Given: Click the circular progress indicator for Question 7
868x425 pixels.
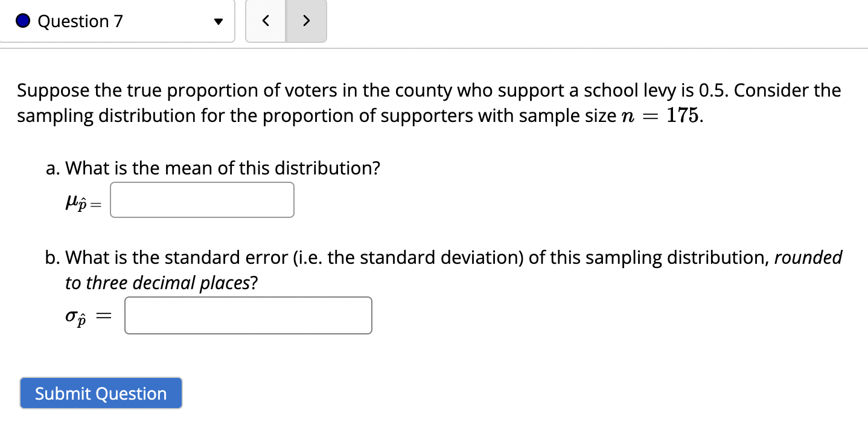Looking at the screenshot, I should pyautogui.click(x=22, y=21).
